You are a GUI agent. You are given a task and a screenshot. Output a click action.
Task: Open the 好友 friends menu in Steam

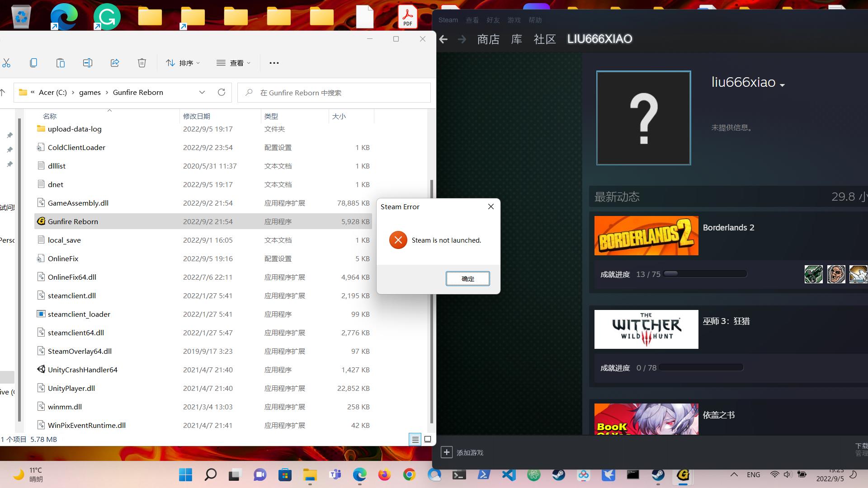click(493, 20)
